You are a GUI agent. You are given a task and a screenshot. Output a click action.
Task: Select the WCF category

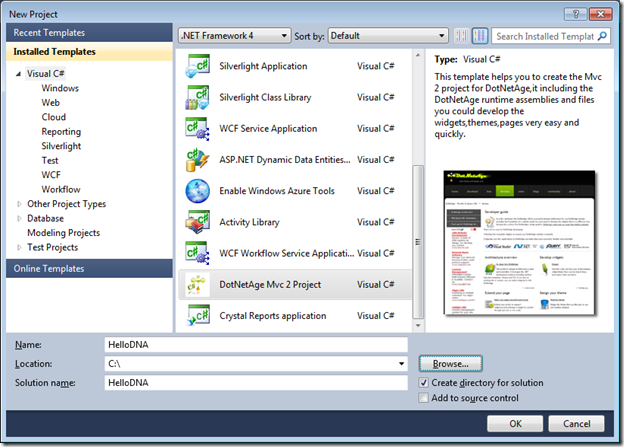coord(51,175)
